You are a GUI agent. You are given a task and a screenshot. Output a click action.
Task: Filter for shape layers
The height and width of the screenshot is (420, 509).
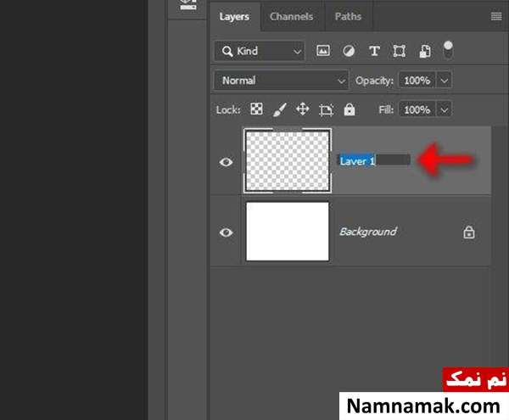tap(400, 51)
